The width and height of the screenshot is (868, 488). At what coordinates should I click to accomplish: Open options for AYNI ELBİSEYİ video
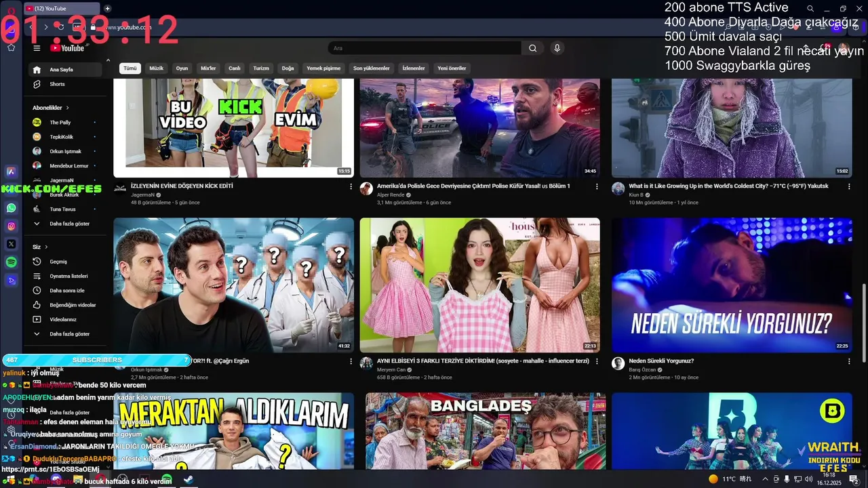597,361
